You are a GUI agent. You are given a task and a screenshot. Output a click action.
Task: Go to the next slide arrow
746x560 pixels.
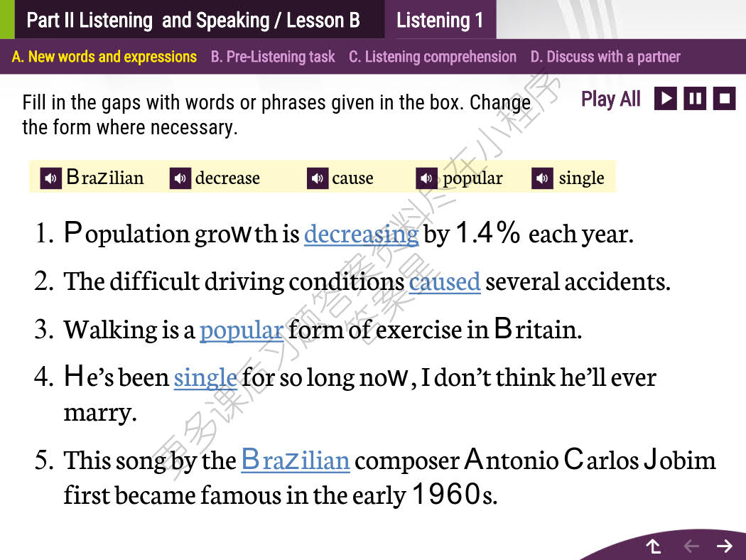725,546
